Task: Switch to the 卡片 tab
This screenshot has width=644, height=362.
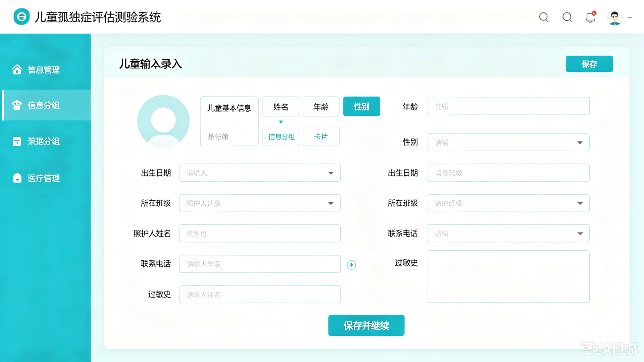Action: [x=321, y=137]
